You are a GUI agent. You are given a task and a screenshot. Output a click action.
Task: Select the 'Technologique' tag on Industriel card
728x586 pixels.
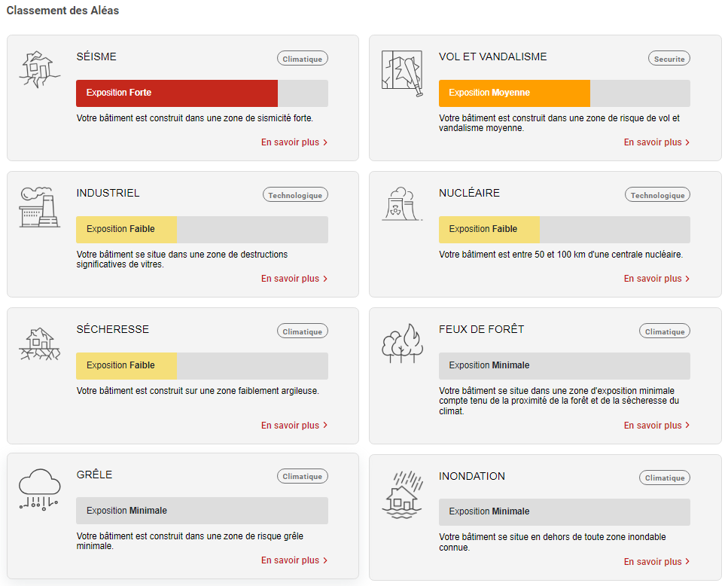295,195
